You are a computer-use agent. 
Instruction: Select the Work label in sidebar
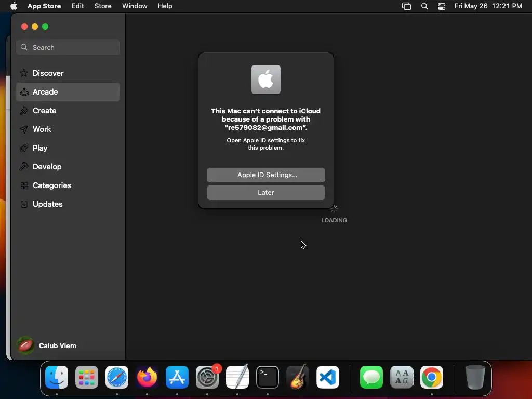(42, 129)
